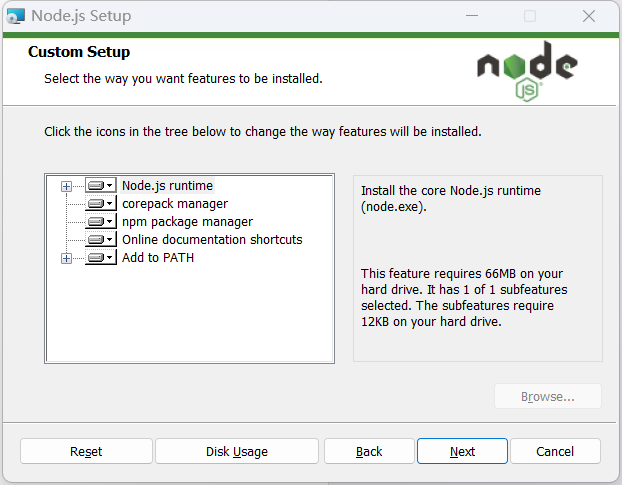Select the Node.js runtime label
The width and height of the screenshot is (622, 485).
click(167, 186)
